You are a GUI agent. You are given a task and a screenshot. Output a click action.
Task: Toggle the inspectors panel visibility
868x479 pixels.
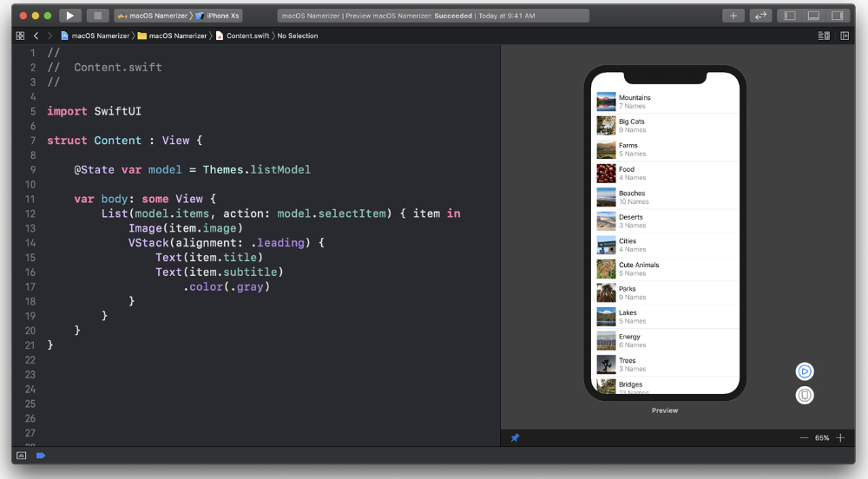pyautogui.click(x=837, y=16)
